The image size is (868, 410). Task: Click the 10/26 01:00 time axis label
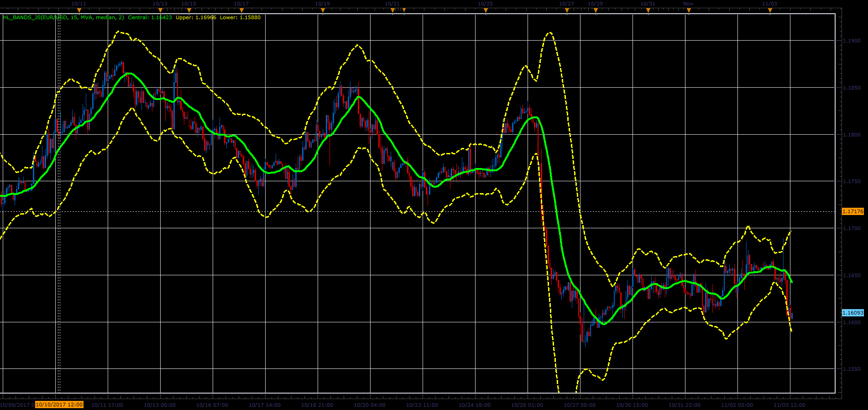click(527, 405)
